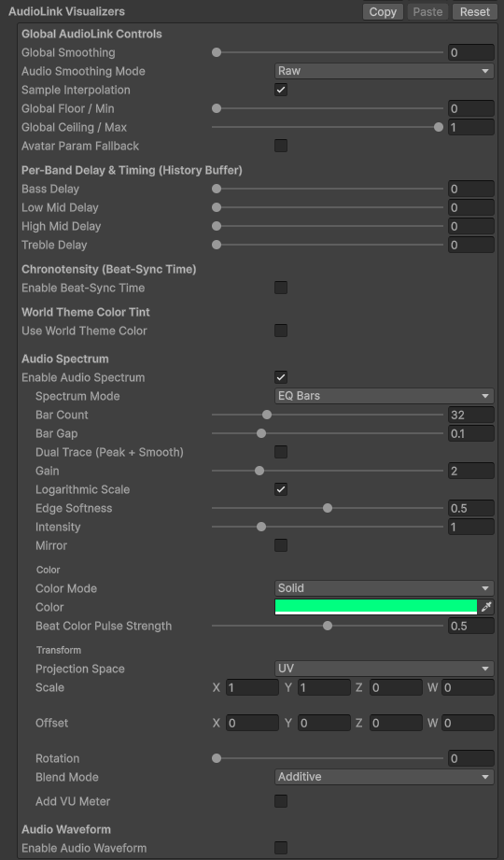
Task: Toggle the Sample Interpolation checkbox
Action: [x=281, y=90]
